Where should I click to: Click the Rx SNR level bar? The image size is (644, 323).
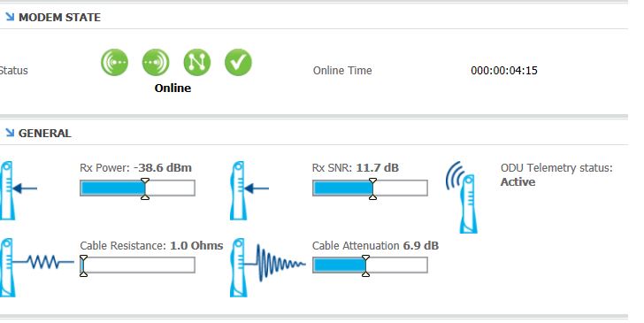click(x=370, y=188)
